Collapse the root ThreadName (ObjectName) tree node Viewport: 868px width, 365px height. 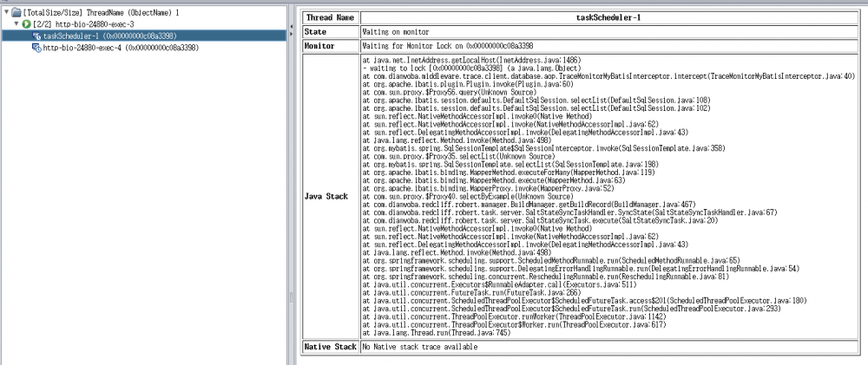[x=5, y=11]
